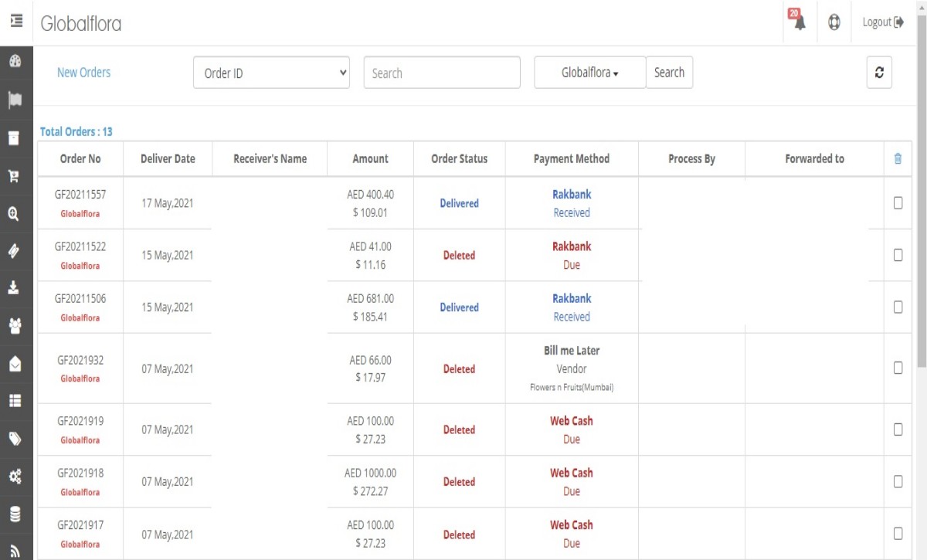Viewport: 927px width, 560px height.
Task: Click the Process By column header
Action: pyautogui.click(x=691, y=158)
